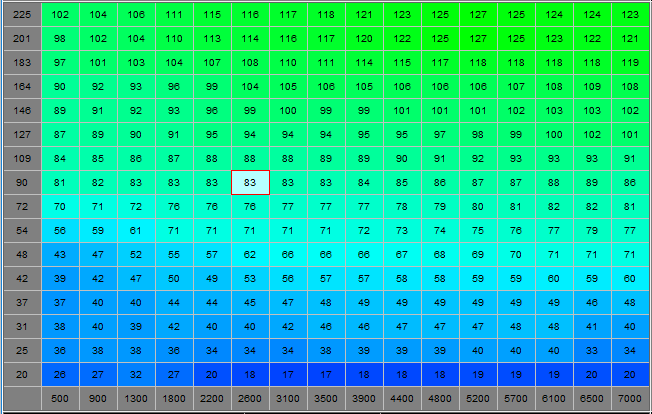Select cell 119 in row 183, column 7000
The width and height of the screenshot is (652, 414).
point(630,63)
